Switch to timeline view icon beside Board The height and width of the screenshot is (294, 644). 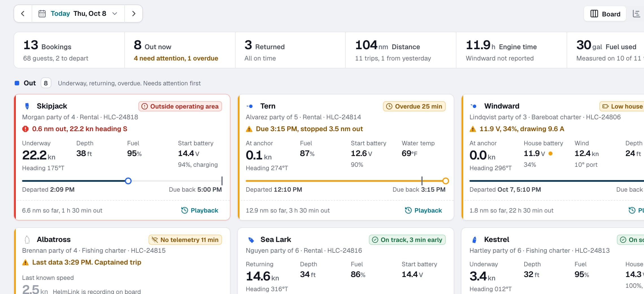coord(636,14)
